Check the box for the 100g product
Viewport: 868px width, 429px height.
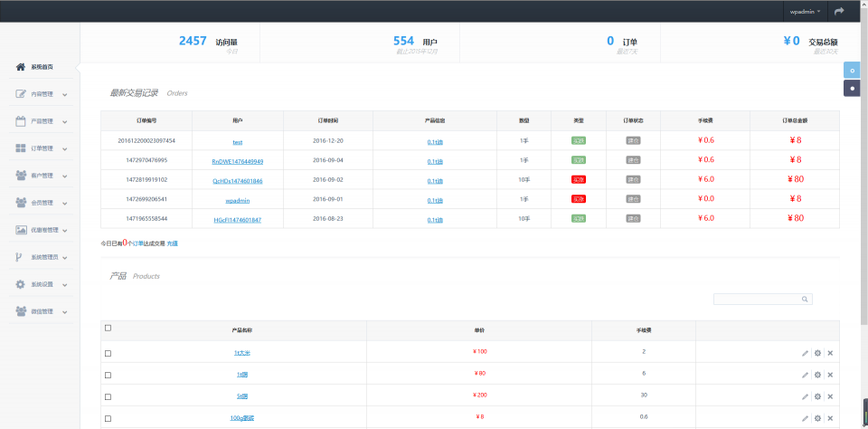[x=108, y=418]
